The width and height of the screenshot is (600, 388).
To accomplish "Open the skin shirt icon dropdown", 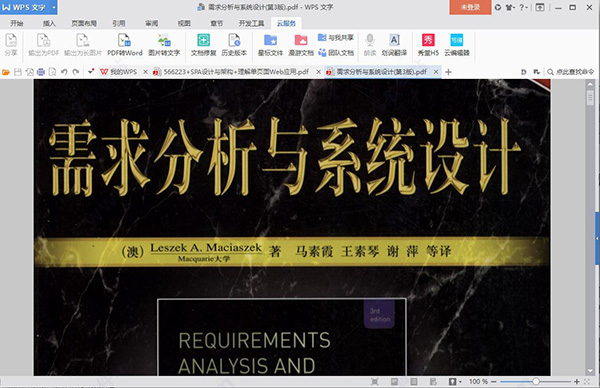I will tap(510, 7).
